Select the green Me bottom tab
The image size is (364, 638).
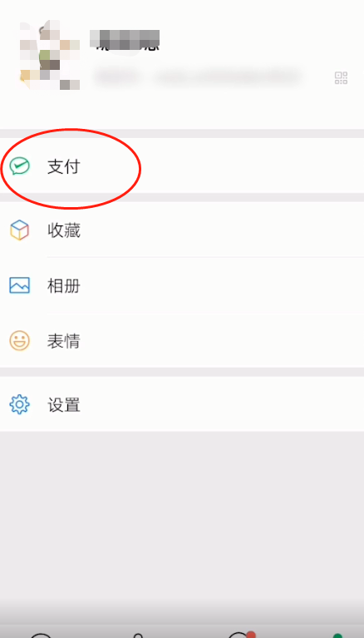[337, 635]
